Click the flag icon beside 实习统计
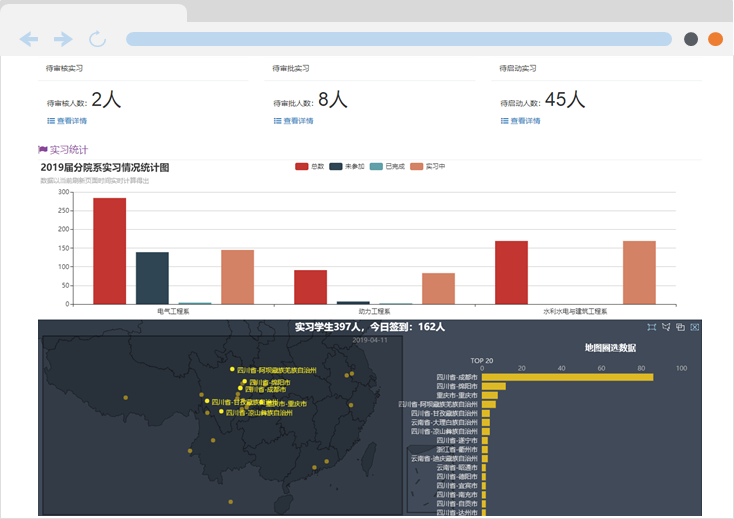This screenshot has width=734, height=519. pos(42,150)
